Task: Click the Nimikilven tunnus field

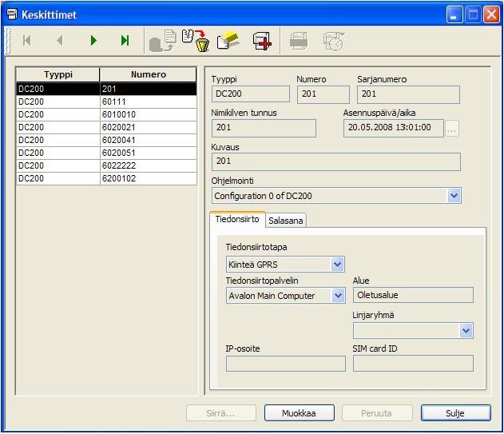Action: (264, 128)
